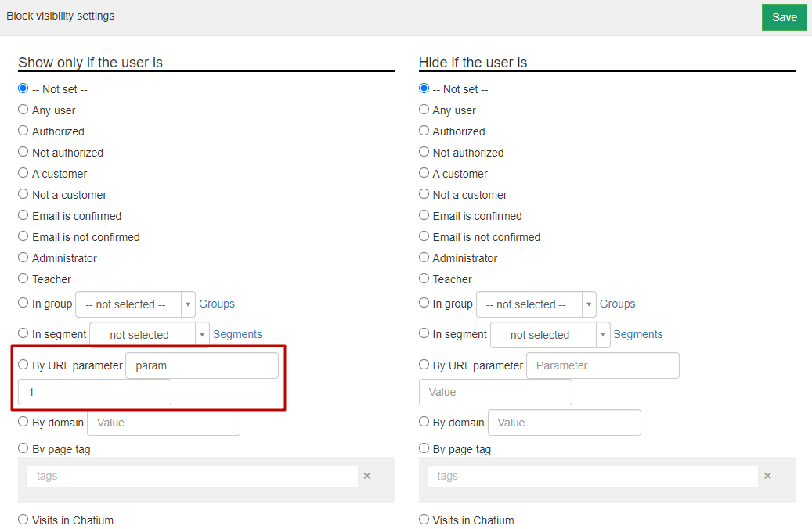Pick 'A customer' under Hide if the user is
This screenshot has height=529, width=812.
424,174
